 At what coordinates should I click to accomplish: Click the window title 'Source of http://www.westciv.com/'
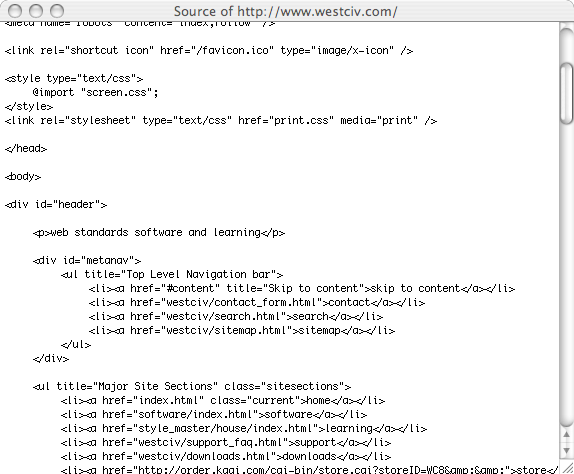pyautogui.click(x=285, y=11)
